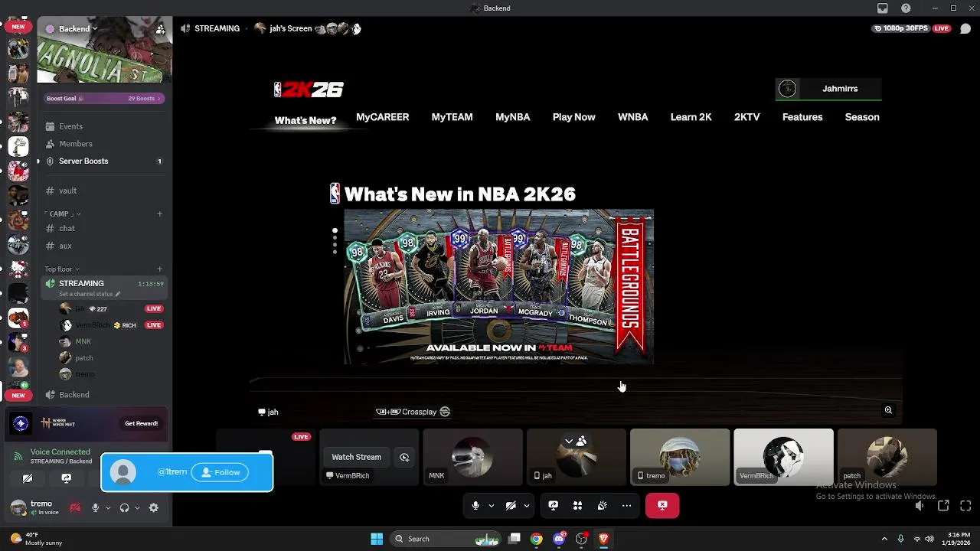Pop out VermBRich's stream with the icon

click(x=404, y=457)
